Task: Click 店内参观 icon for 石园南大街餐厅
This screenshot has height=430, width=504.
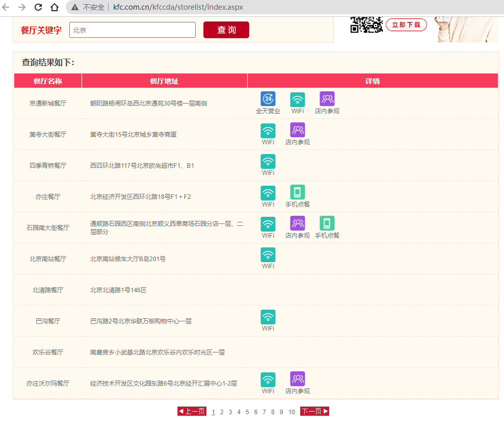Action: (x=298, y=223)
